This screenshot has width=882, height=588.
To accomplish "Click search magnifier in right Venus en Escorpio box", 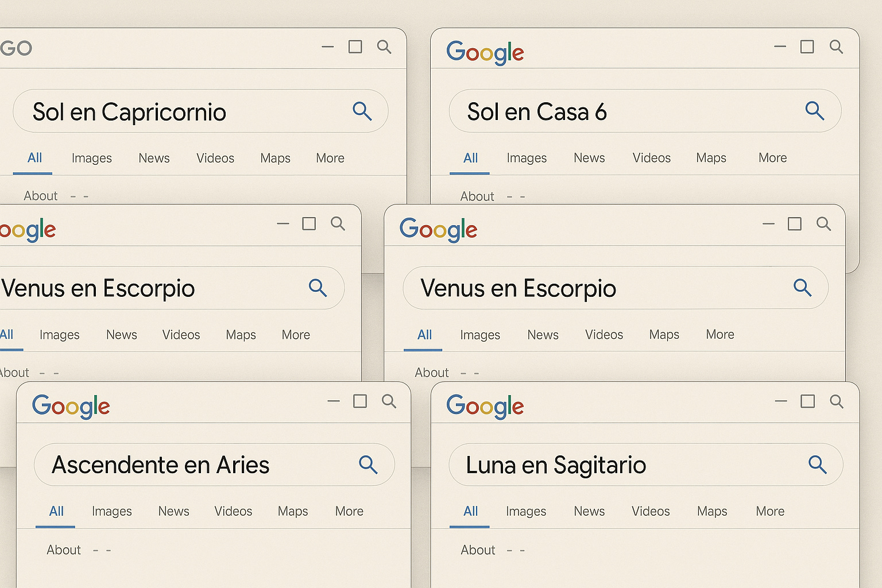I will pyautogui.click(x=802, y=287).
